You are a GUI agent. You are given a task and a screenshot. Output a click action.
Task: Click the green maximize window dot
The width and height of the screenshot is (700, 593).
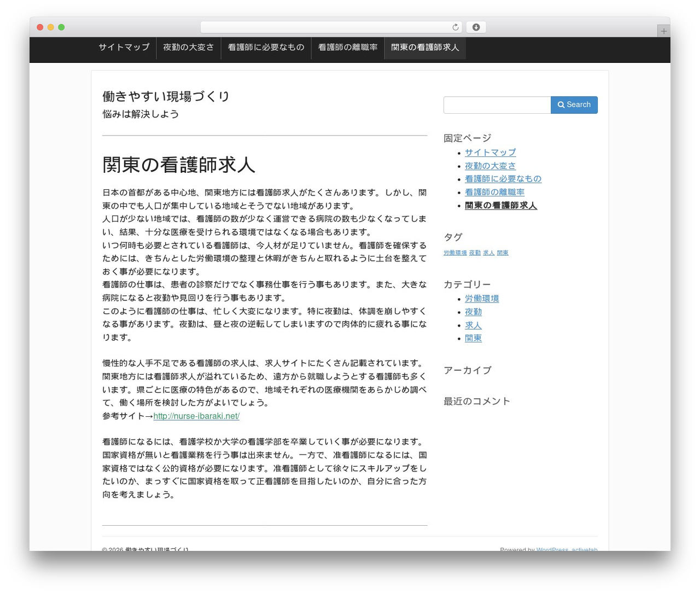61,27
